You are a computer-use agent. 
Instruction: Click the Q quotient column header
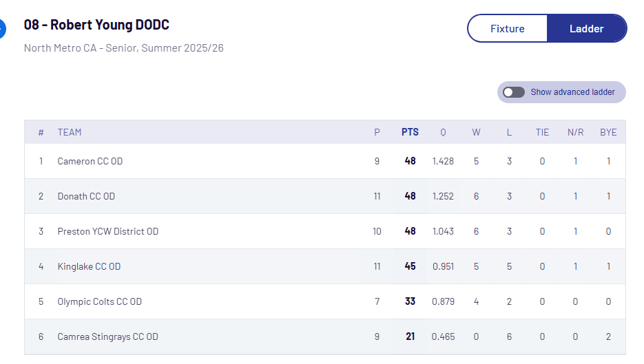[x=443, y=132]
